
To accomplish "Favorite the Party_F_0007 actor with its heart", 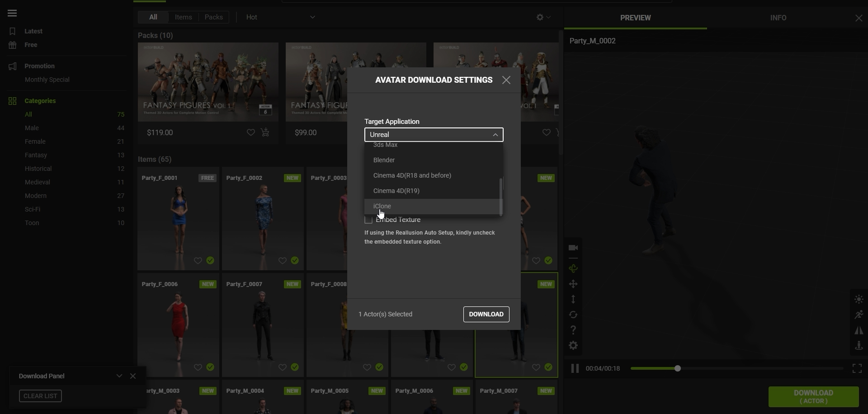I will point(282,367).
